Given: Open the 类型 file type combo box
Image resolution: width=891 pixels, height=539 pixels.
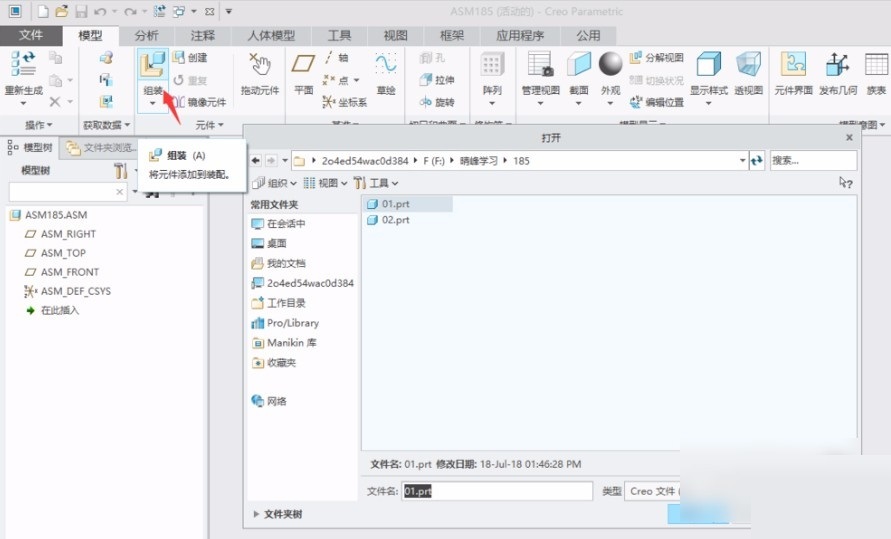Looking at the screenshot, I should (x=652, y=491).
